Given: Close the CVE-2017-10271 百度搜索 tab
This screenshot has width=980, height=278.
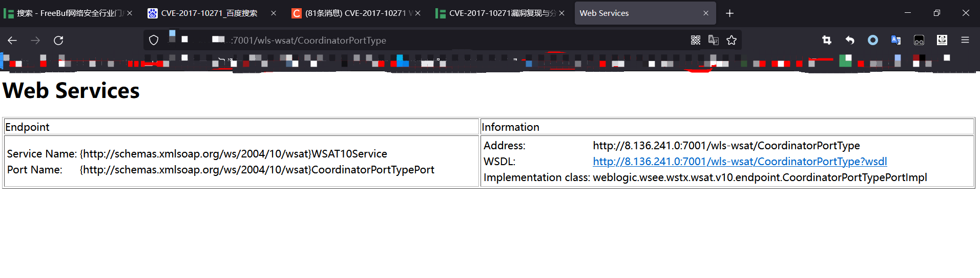Looking at the screenshot, I should pos(274,13).
